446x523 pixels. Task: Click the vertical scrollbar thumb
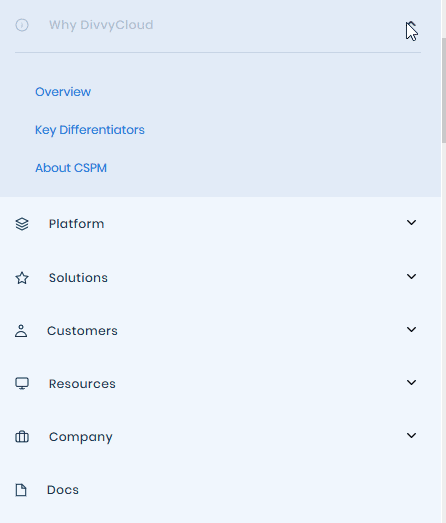pyautogui.click(x=444, y=90)
